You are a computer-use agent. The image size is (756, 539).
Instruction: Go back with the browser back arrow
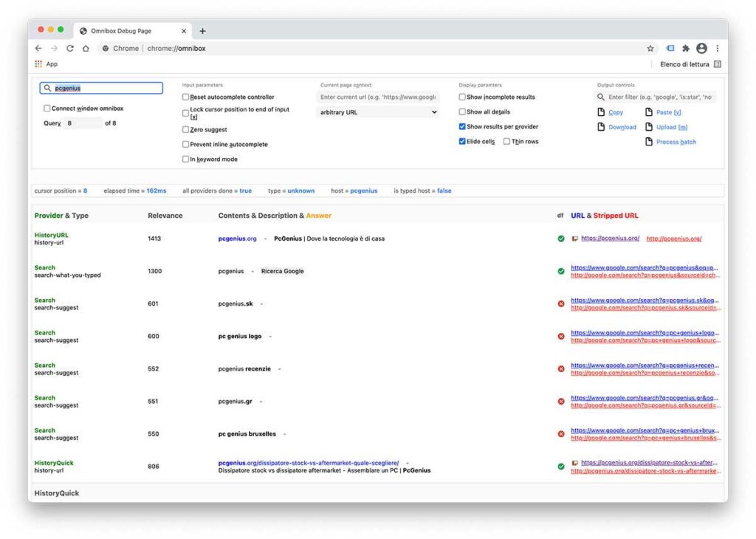38,48
